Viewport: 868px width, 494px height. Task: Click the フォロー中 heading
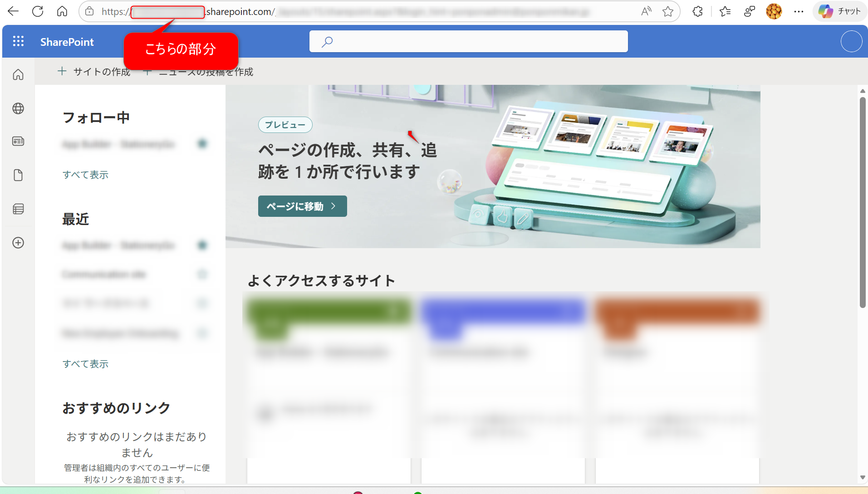click(96, 117)
